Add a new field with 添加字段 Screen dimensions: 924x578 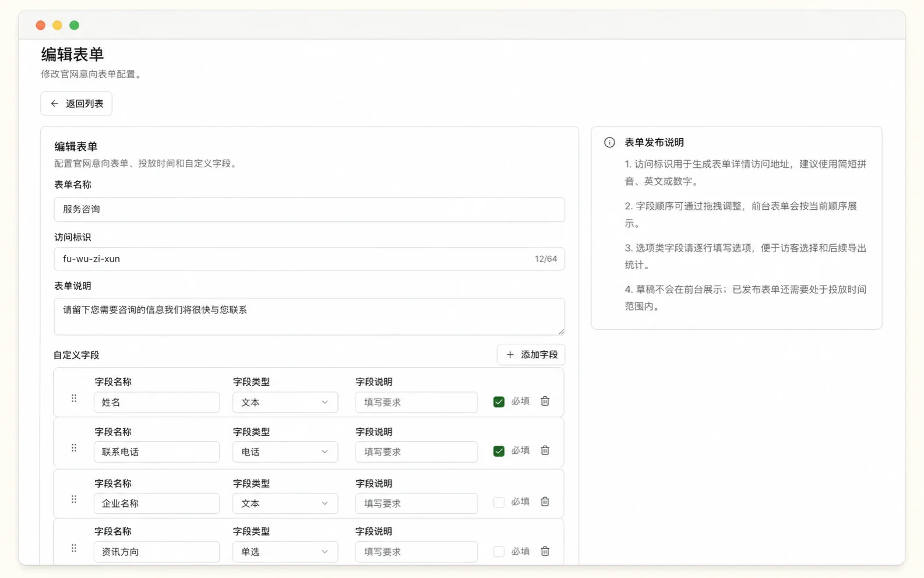click(531, 355)
